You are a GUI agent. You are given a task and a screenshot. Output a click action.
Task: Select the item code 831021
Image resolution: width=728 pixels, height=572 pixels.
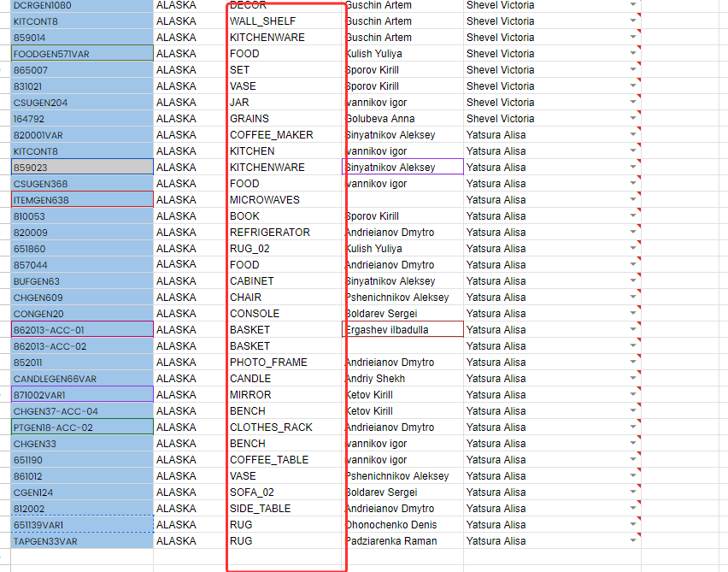click(x=82, y=86)
